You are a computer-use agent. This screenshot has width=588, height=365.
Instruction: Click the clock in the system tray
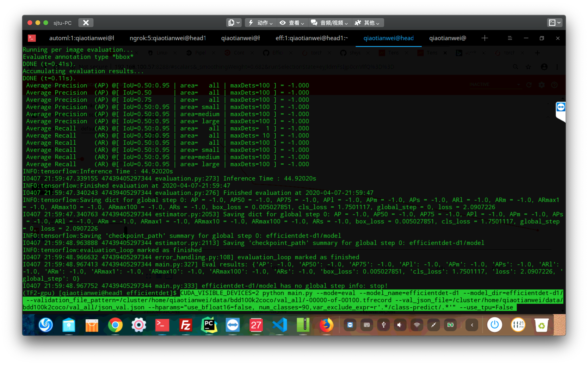[x=518, y=325]
